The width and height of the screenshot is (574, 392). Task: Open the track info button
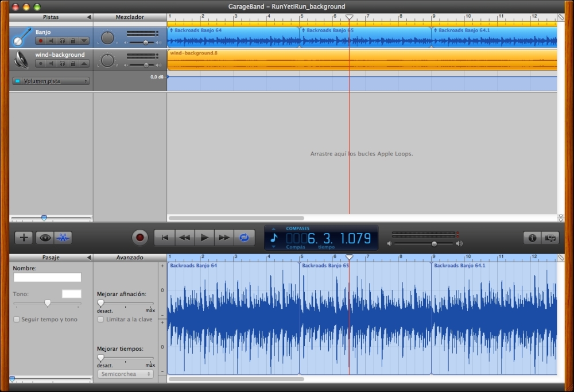click(532, 238)
